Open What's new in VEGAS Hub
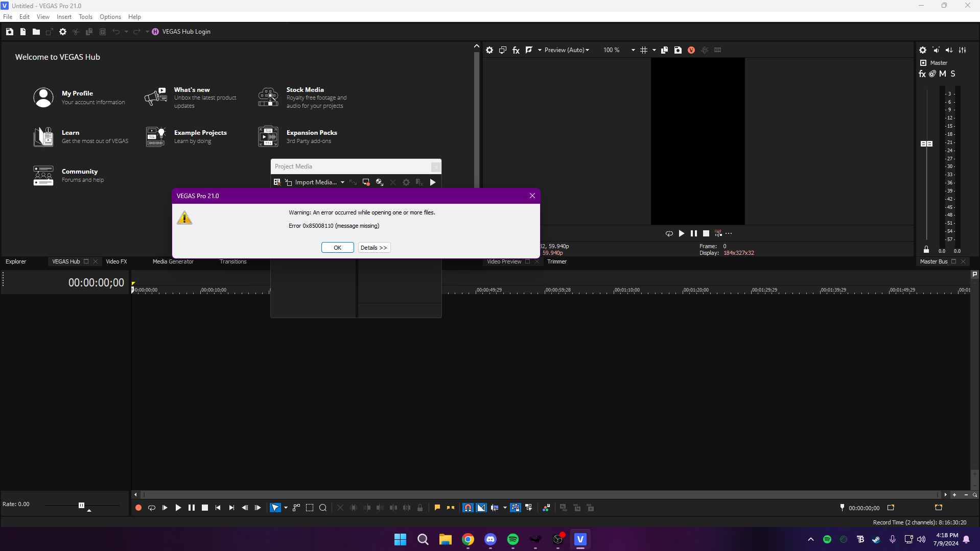Screen dimensions: 980x551 point(191,97)
